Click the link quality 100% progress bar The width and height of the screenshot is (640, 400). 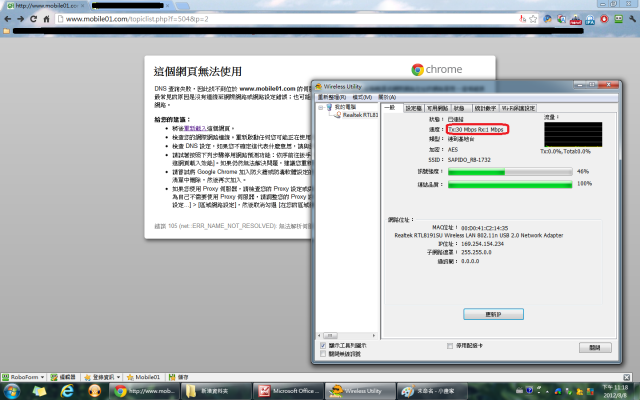[x=510, y=184]
